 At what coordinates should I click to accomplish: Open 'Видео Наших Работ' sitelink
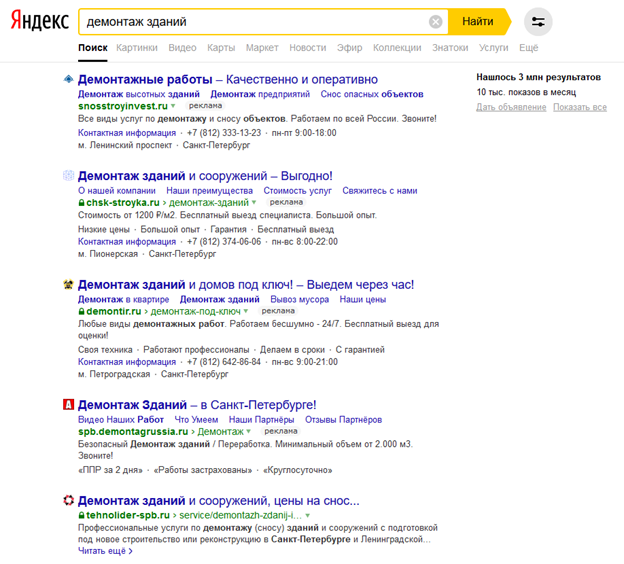tap(121, 420)
